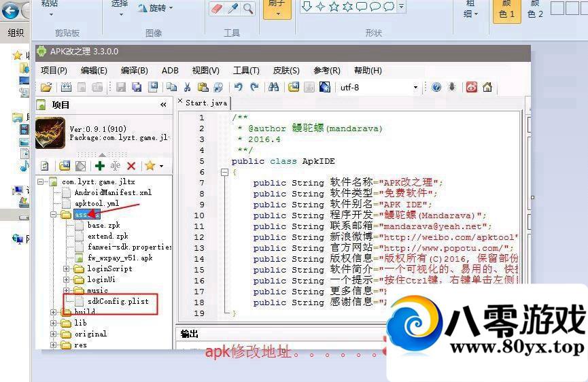The image size is (588, 382).
Task: Open the 编译(B) menu
Action: (x=134, y=71)
